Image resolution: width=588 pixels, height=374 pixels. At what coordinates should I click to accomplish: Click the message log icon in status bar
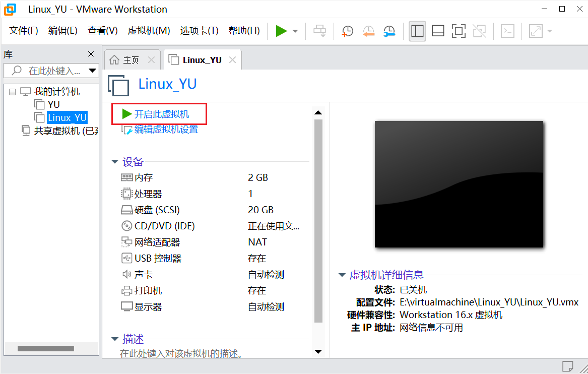[x=568, y=366]
